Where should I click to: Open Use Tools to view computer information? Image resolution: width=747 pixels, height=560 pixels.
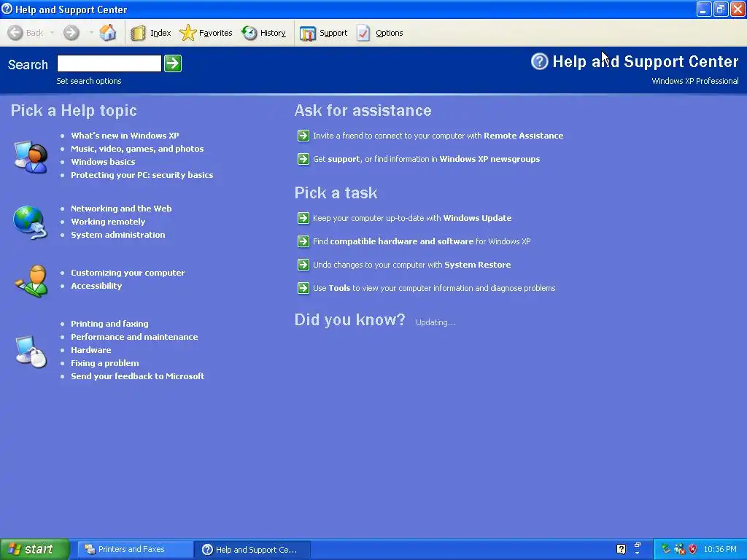pos(434,288)
